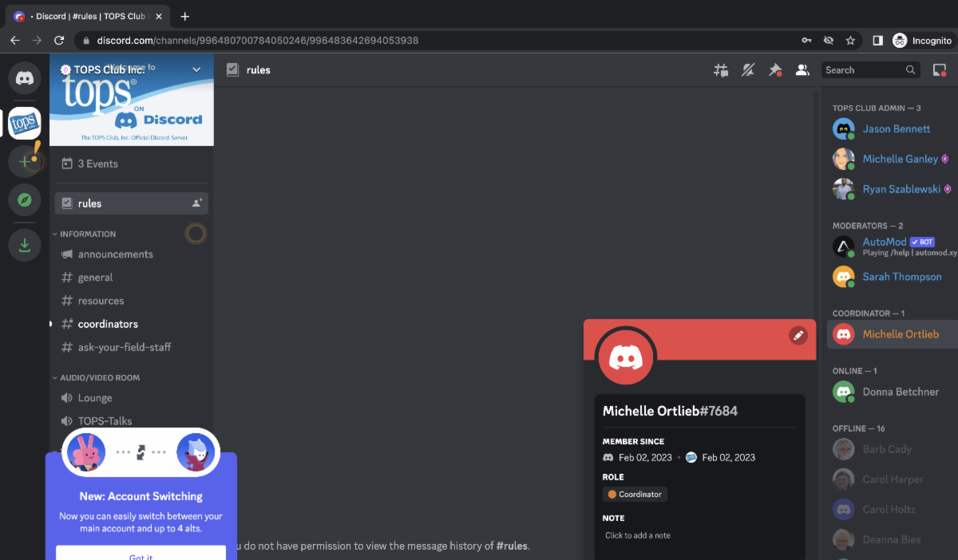Click the Search input field
958x560 pixels.
(866, 69)
